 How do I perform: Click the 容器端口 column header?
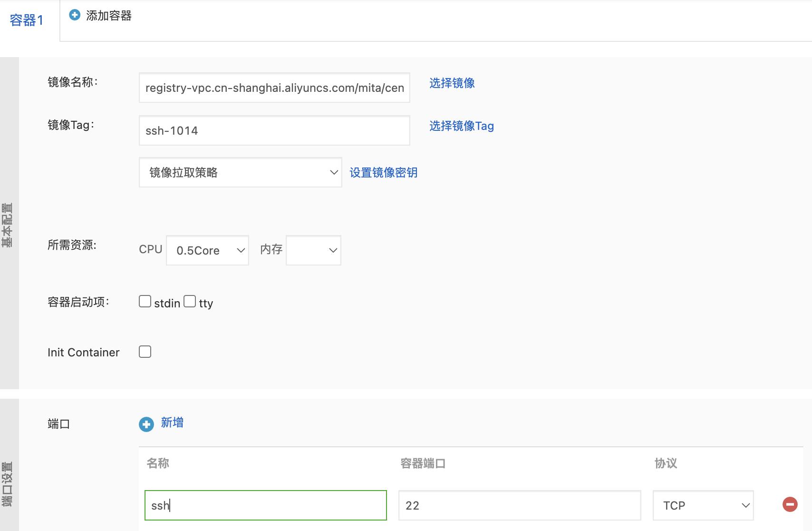coord(423,463)
